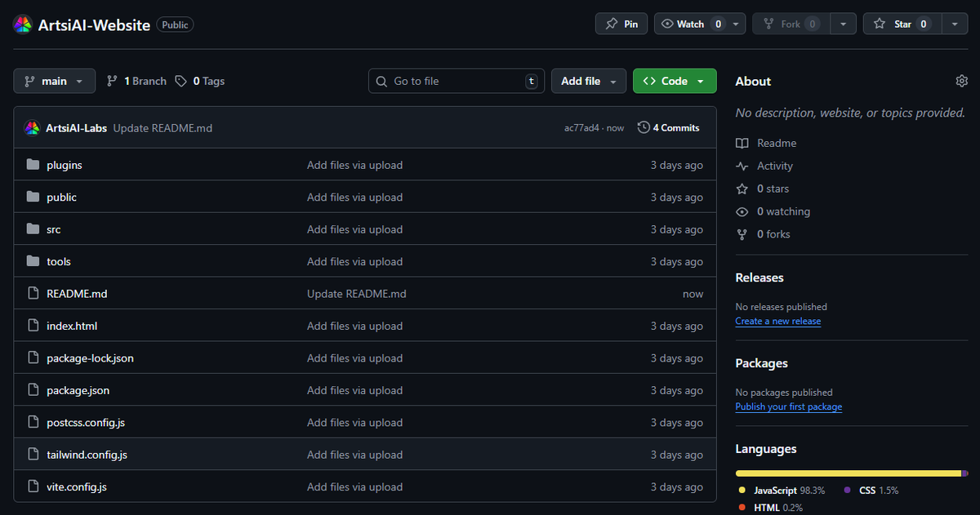
Task: Open the Packages heading link
Action: [761, 363]
